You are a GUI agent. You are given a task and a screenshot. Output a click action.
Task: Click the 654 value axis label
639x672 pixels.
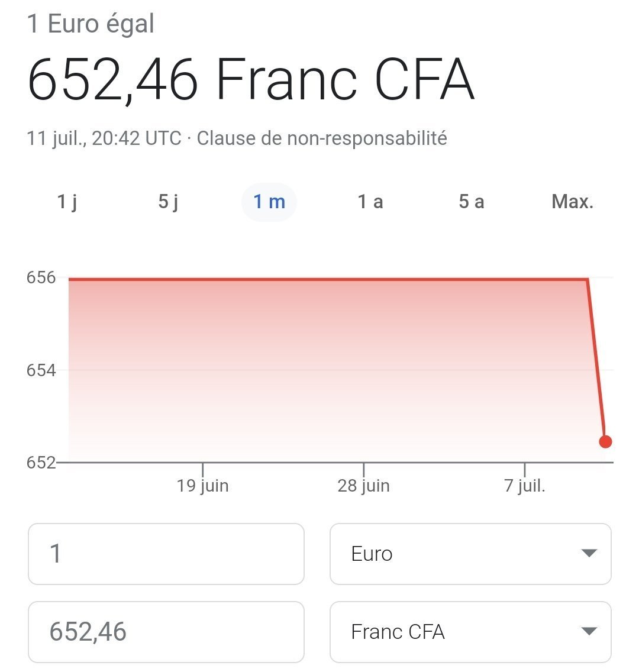click(x=40, y=371)
